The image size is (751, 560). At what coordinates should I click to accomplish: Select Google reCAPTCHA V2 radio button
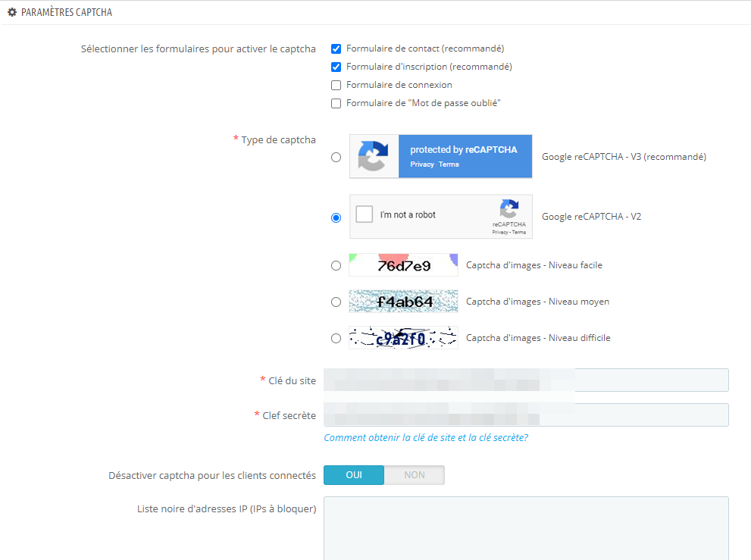pos(336,217)
